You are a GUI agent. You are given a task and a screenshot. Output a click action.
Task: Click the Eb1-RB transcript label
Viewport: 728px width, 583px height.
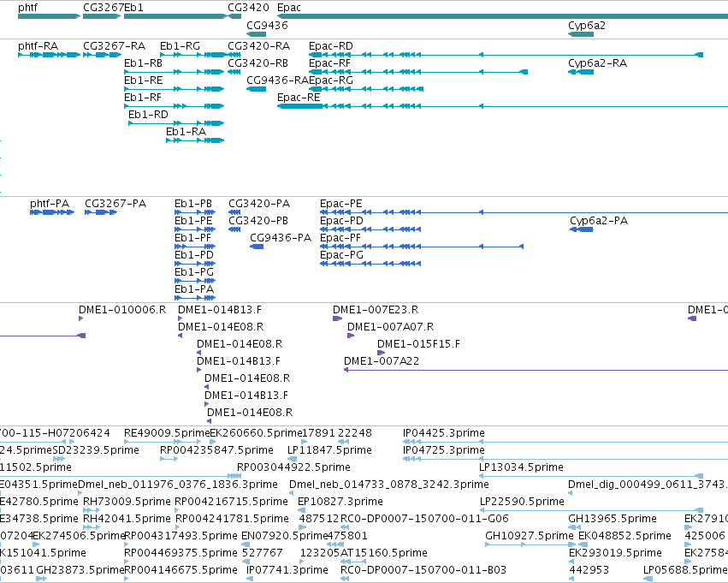pos(143,63)
